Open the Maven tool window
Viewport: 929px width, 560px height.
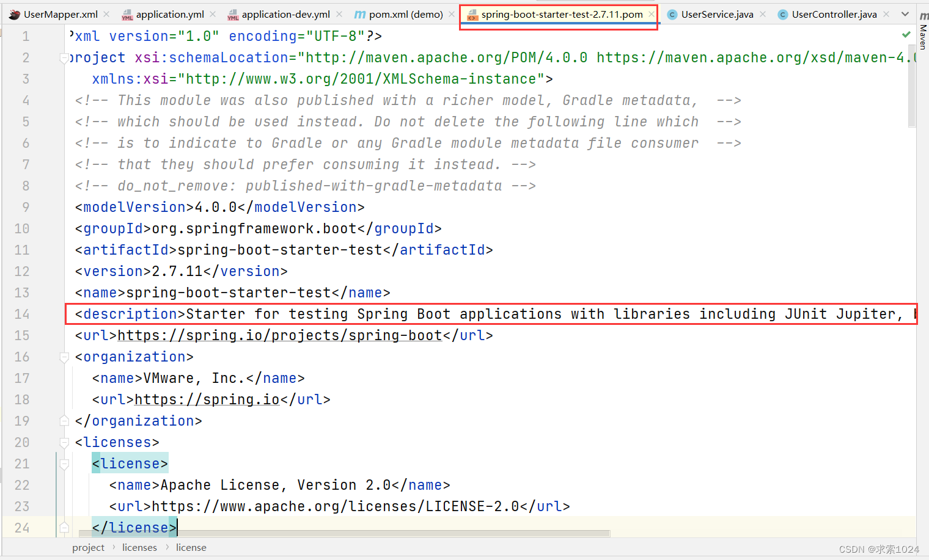tap(923, 31)
